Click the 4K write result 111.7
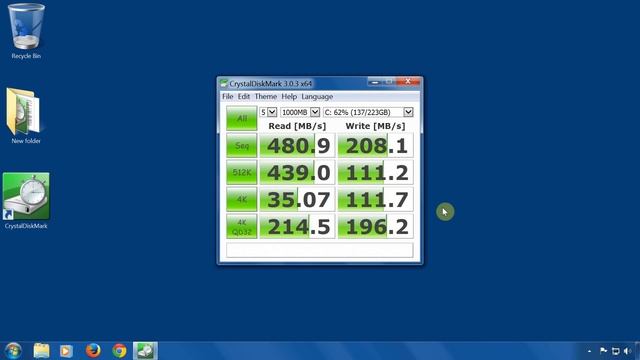 coord(376,199)
